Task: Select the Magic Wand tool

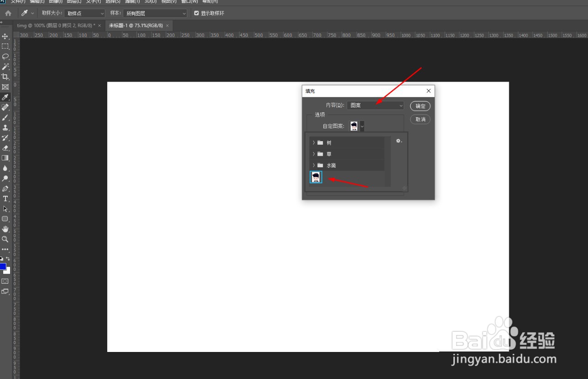Action: (5, 66)
